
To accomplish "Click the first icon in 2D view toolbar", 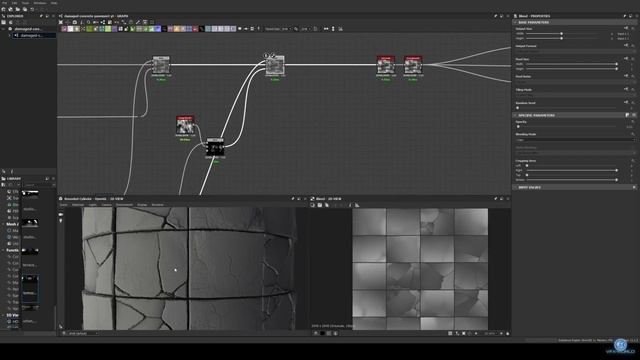I will click(313, 205).
